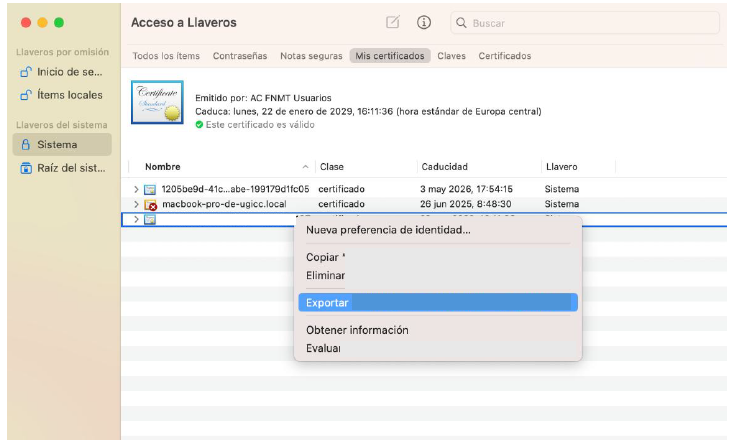Click the macbook-pro-de-ugicc.local certificate icon
This screenshot has height=441, width=731.
coord(151,204)
